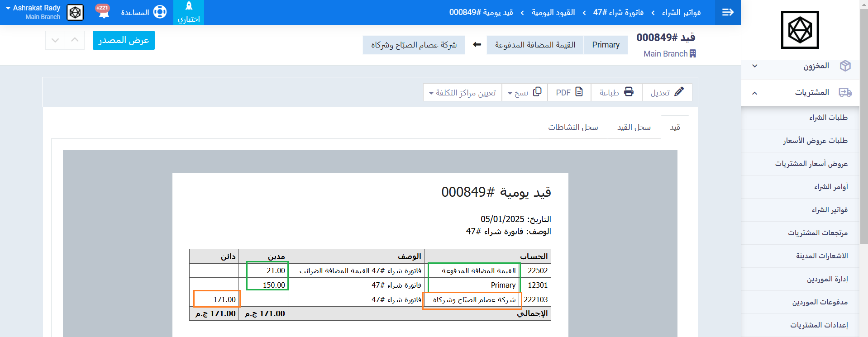Switch to the entry log (سجل القيد) tab
The image size is (868, 337).
click(634, 127)
